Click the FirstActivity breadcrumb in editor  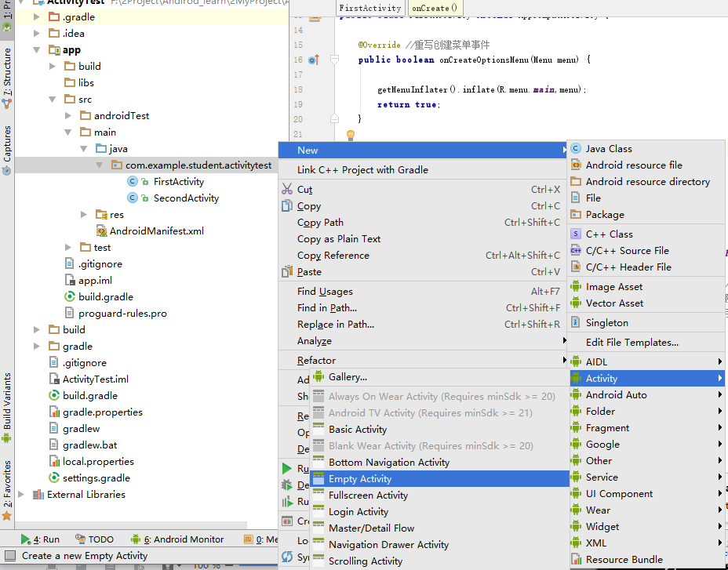pos(370,8)
